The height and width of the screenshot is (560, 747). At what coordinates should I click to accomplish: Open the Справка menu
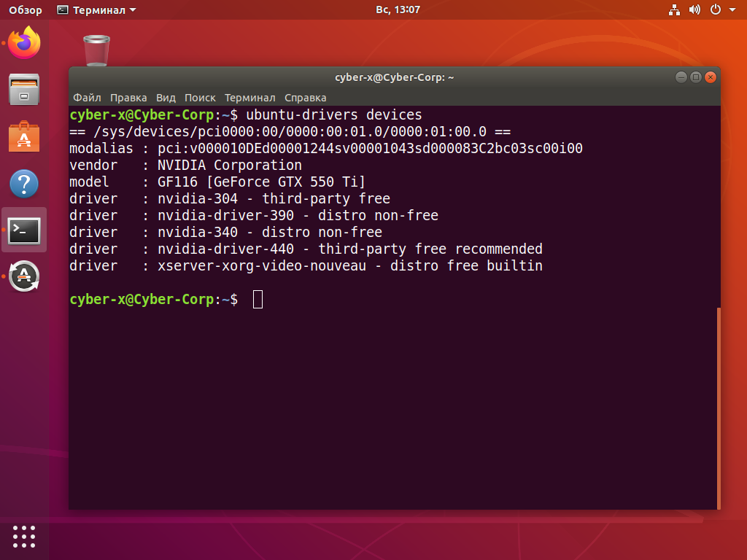[305, 98]
